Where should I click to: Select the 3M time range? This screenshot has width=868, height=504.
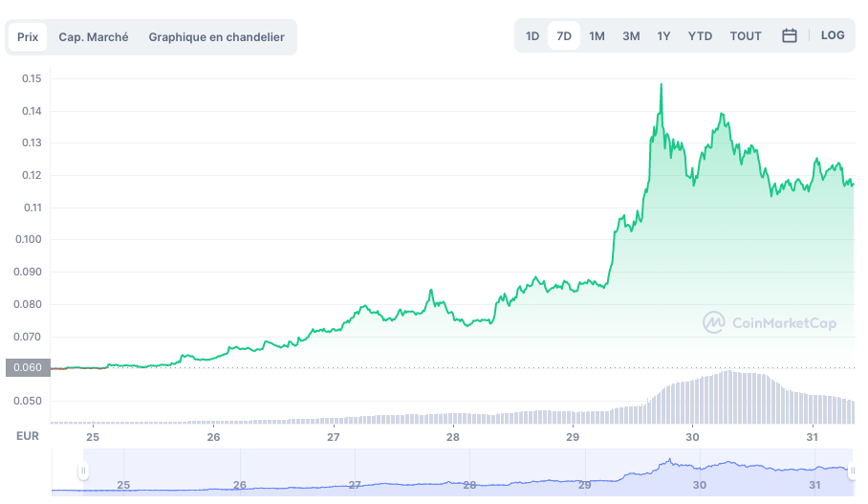pyautogui.click(x=631, y=36)
